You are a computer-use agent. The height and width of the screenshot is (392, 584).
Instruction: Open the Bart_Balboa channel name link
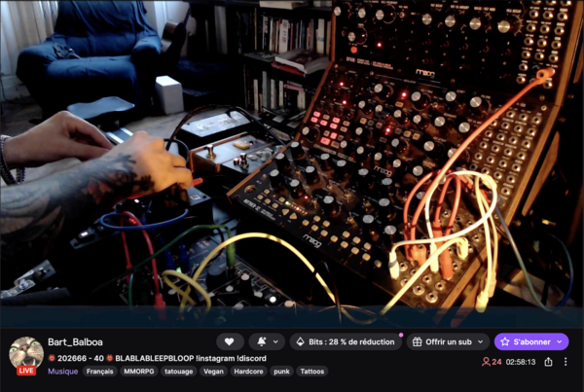point(75,341)
